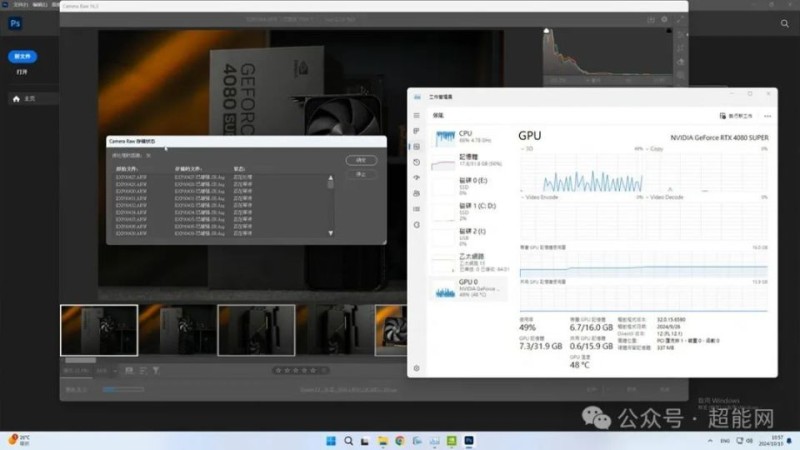Open the Video Encode graph dropdown
800x450 pixels.
pyautogui.click(x=540, y=197)
